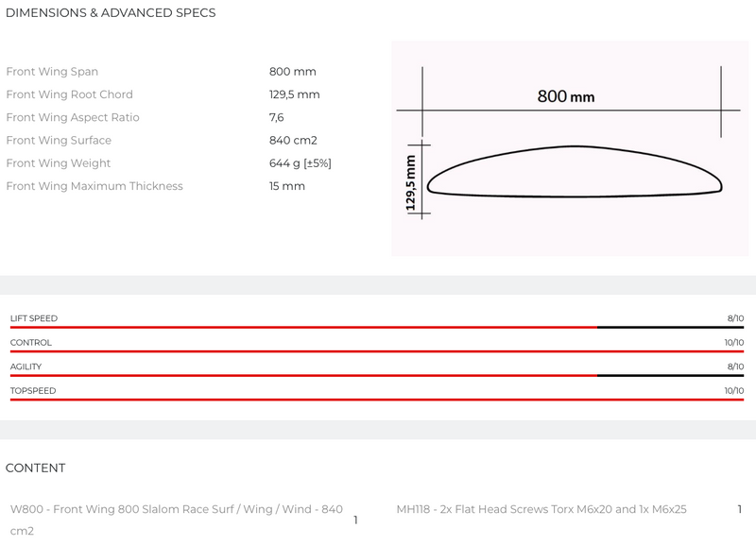Select the Front Wing Root Chord label

69,94
